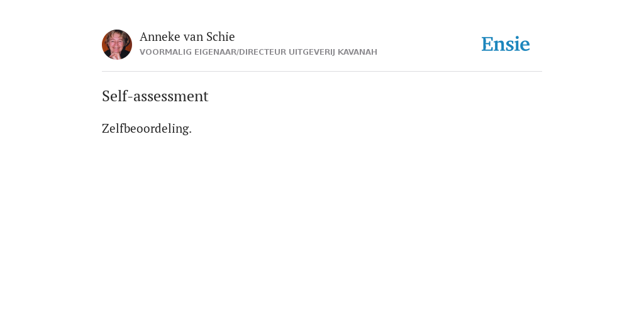Viewport: 644px width, 322px height.
Task: Open the Anneke van Schie author name
Action: point(187,37)
